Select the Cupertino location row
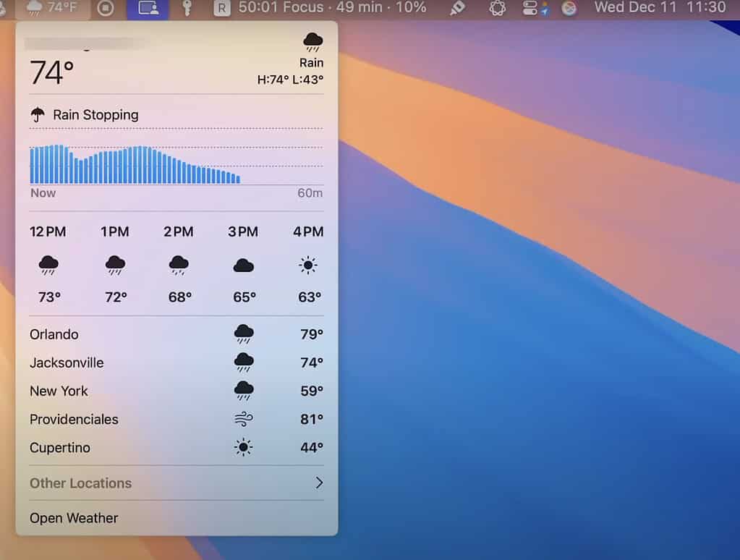Screen dimensions: 740x560 pyautogui.click(x=60, y=448)
